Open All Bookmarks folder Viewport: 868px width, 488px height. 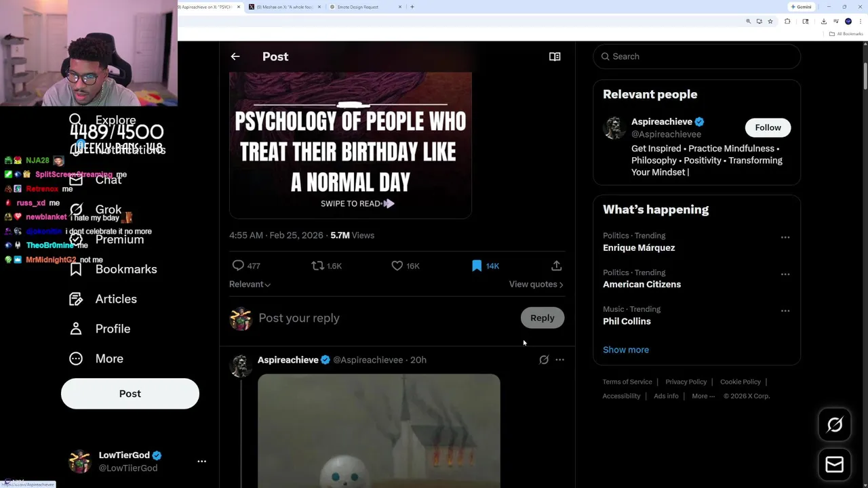(x=846, y=34)
